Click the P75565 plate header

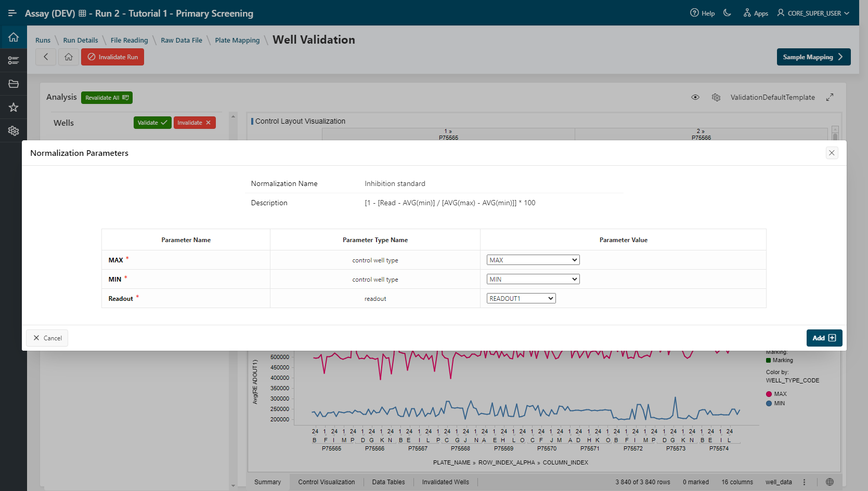448,138
